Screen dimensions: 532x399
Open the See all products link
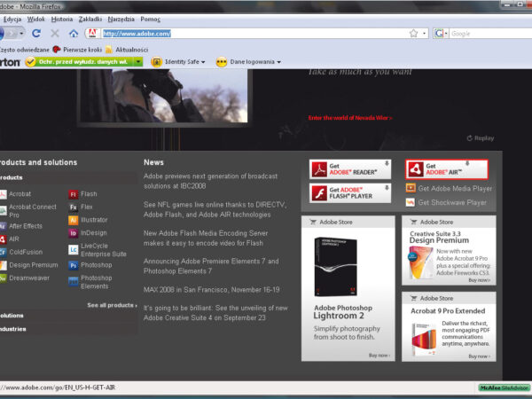[x=113, y=305]
